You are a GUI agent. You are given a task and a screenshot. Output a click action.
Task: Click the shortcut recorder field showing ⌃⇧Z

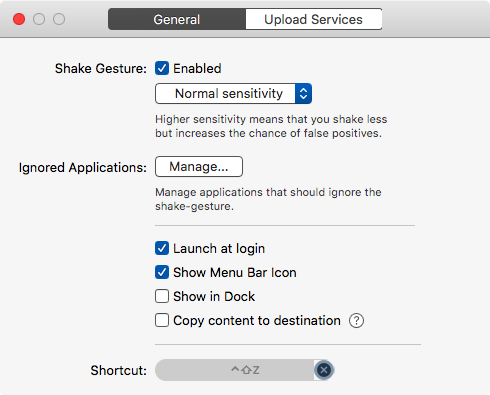tap(235, 370)
